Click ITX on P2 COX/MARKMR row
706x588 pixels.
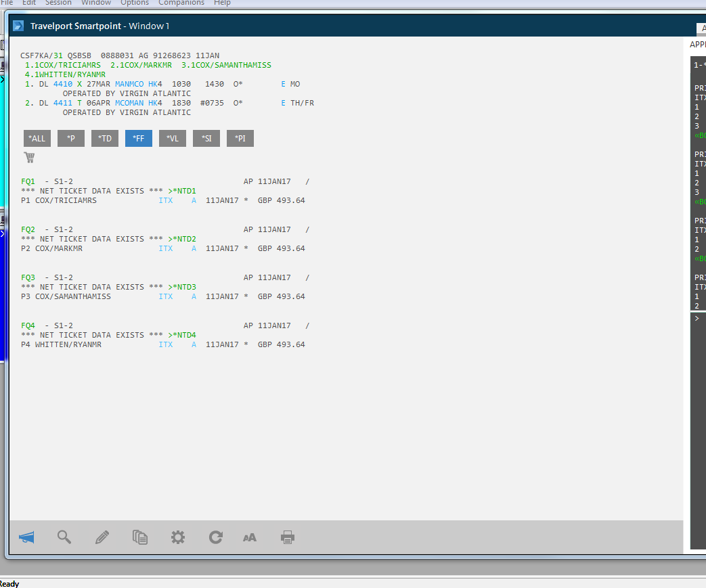tap(166, 248)
